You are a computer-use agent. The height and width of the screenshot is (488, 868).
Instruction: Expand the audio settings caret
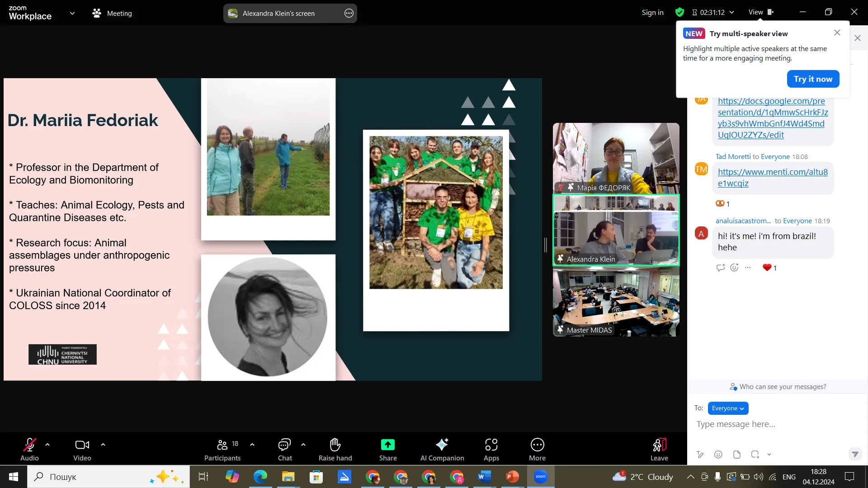click(47, 445)
